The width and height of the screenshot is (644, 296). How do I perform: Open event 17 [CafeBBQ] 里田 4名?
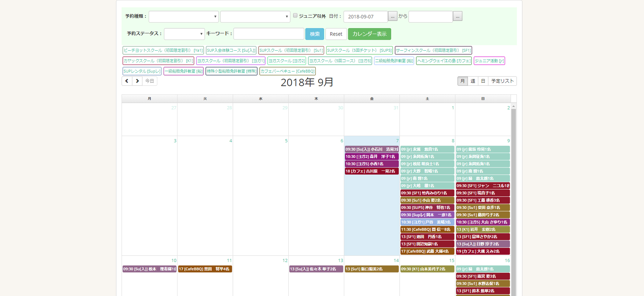205,269
